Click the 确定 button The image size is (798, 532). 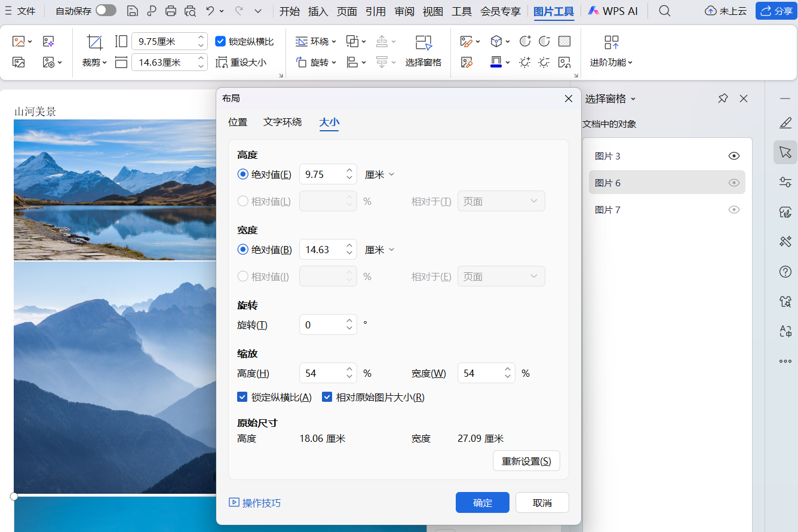(482, 502)
